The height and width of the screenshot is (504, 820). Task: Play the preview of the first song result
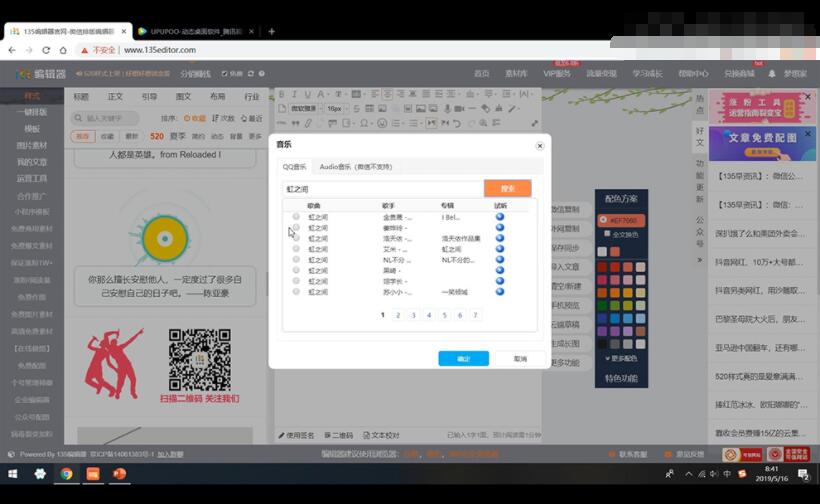coord(500,217)
